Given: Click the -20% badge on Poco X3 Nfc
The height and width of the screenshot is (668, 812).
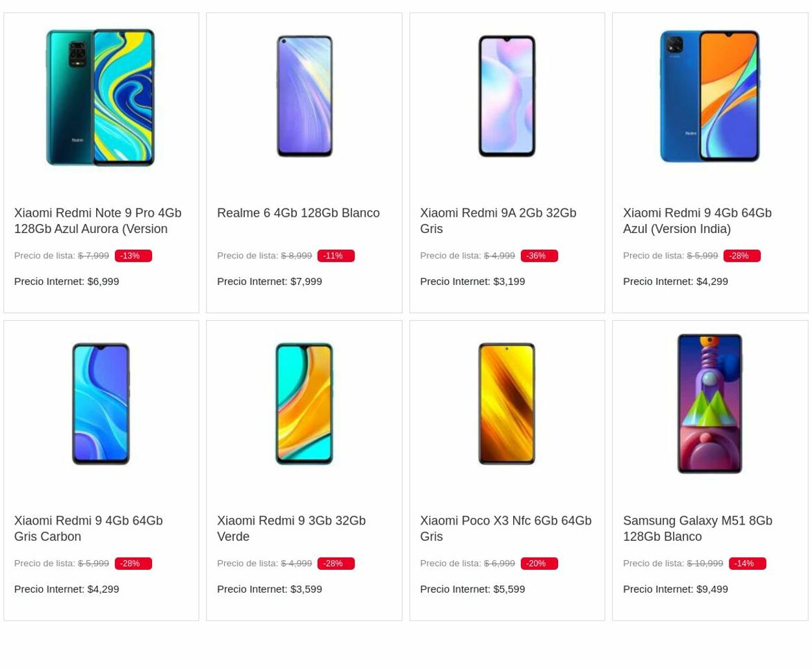Looking at the screenshot, I should coord(539,563).
